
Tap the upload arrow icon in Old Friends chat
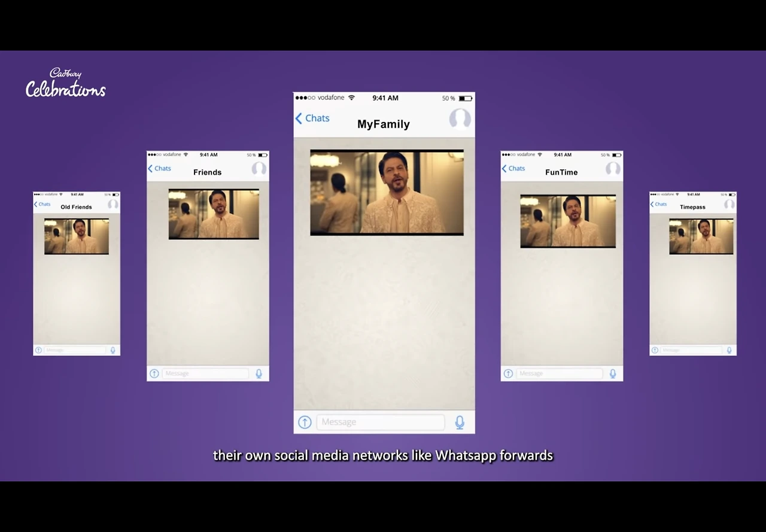pos(38,350)
